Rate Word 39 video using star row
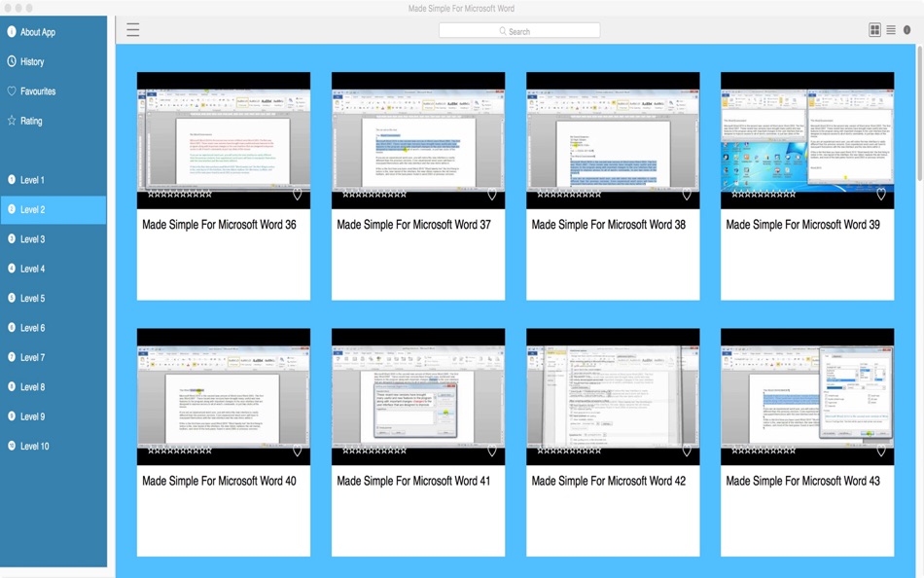Image resolution: width=924 pixels, height=578 pixels. pos(764,194)
